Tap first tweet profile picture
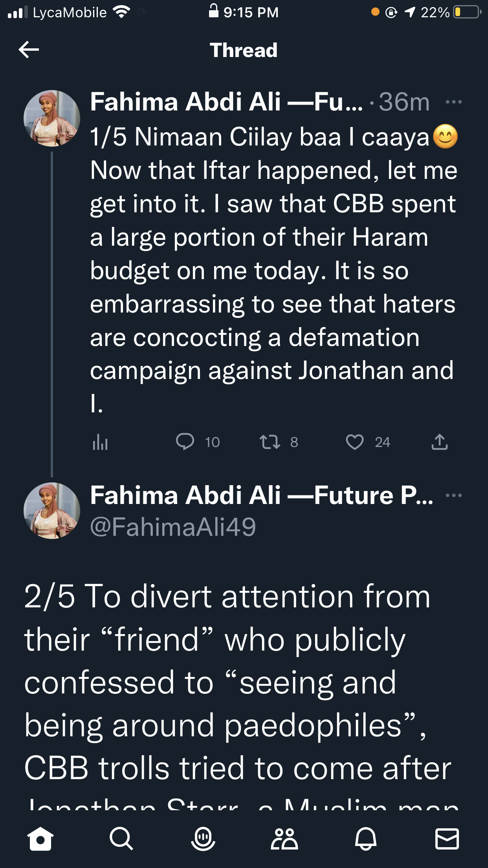Image resolution: width=488 pixels, height=868 pixels. [x=52, y=118]
